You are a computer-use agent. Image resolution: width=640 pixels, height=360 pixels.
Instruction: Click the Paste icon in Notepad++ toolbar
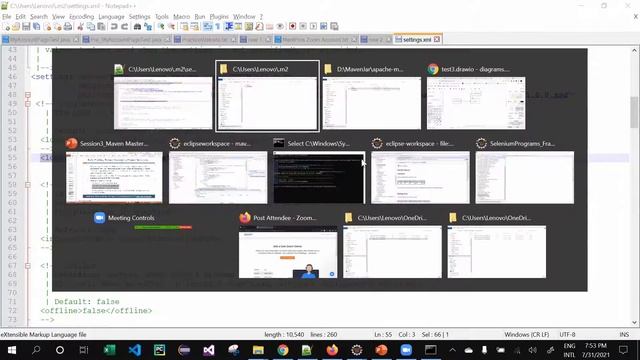(101, 27)
